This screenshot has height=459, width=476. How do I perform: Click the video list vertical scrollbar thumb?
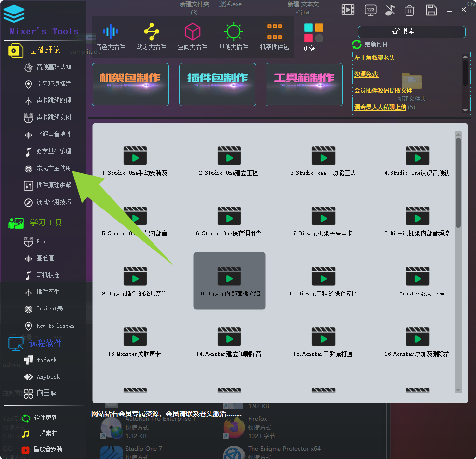click(458, 182)
